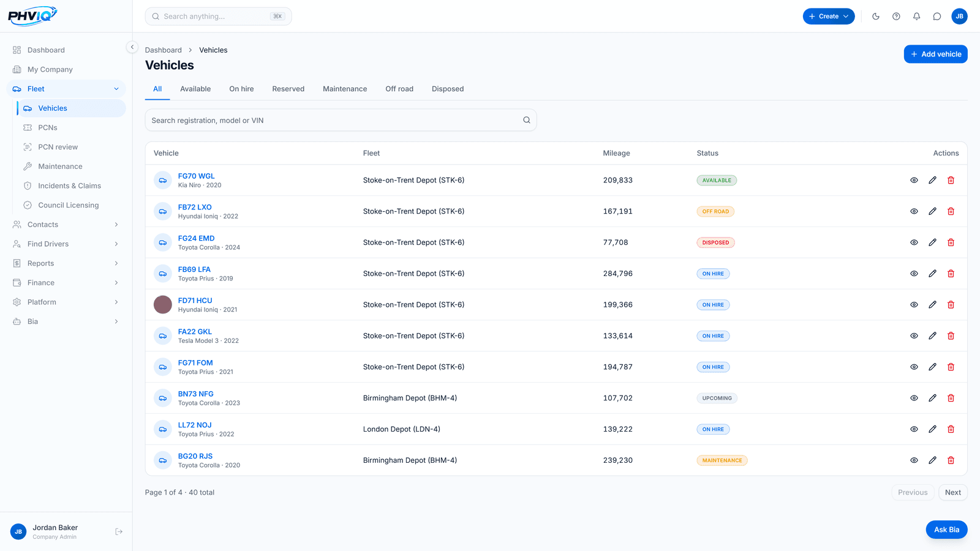Edit vehicle FG24 EMD with pencil icon

tap(932, 242)
